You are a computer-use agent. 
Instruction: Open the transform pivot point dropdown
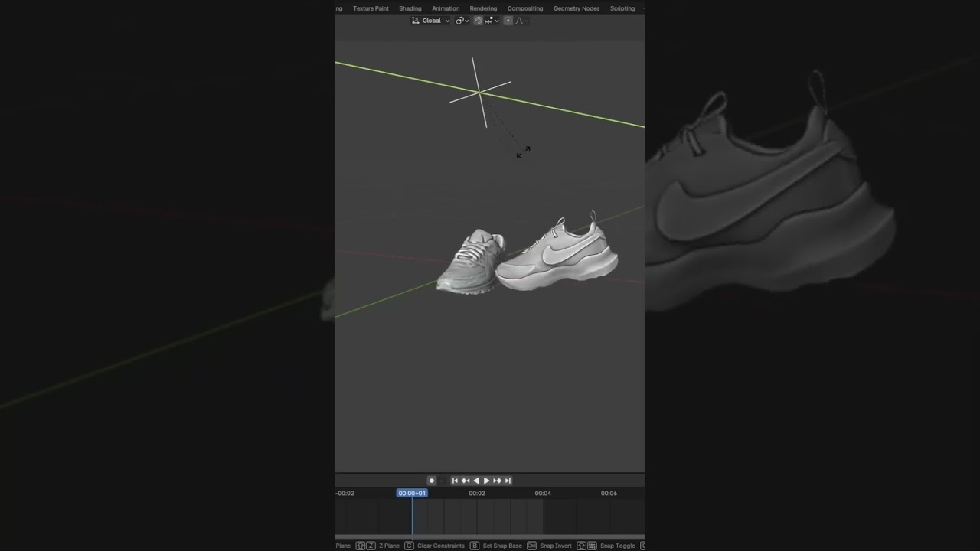[462, 21]
